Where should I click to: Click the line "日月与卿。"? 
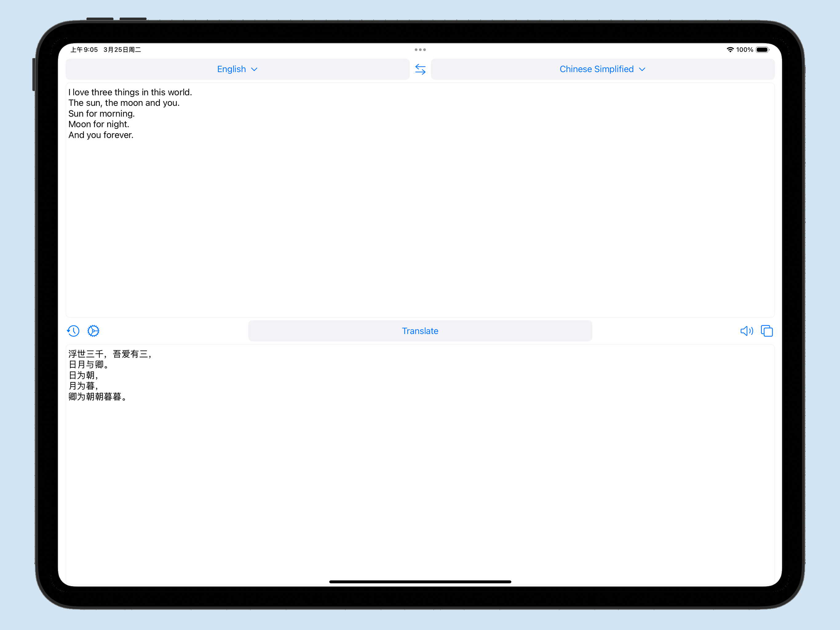click(x=89, y=365)
